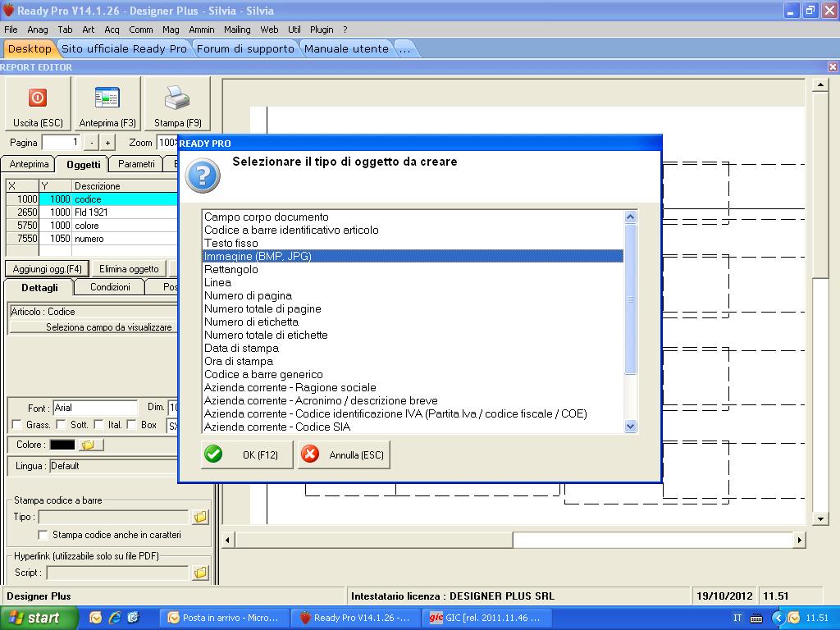Select Linea object type
Image resolution: width=840 pixels, height=630 pixels.
click(413, 282)
